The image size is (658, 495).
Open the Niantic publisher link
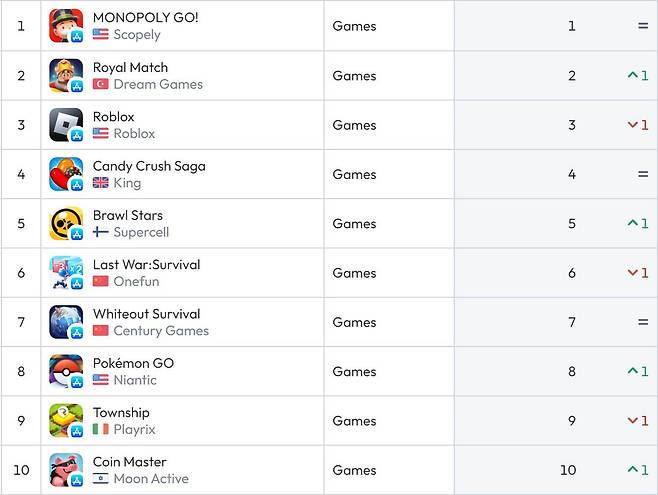[x=135, y=380]
